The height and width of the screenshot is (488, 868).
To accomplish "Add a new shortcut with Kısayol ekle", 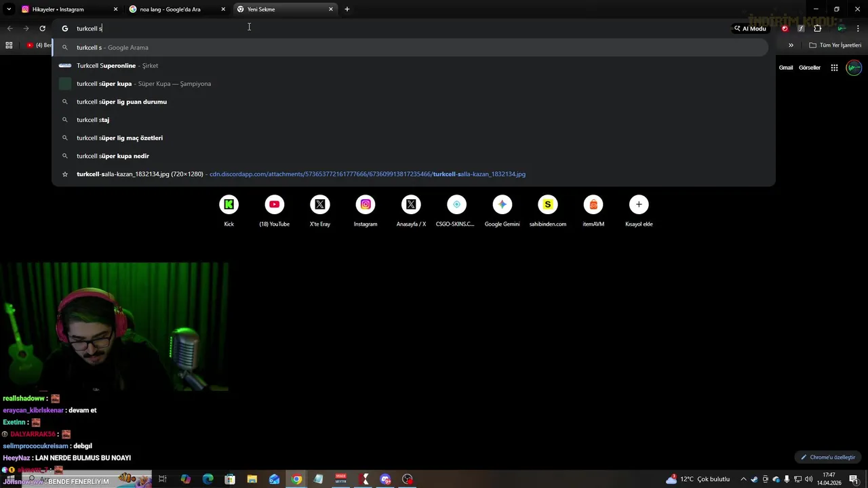I will point(639,211).
